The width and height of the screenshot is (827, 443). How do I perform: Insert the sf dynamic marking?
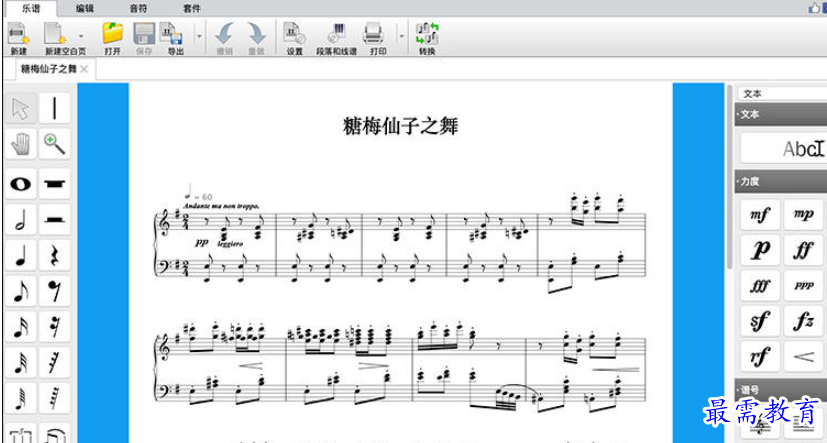point(760,321)
